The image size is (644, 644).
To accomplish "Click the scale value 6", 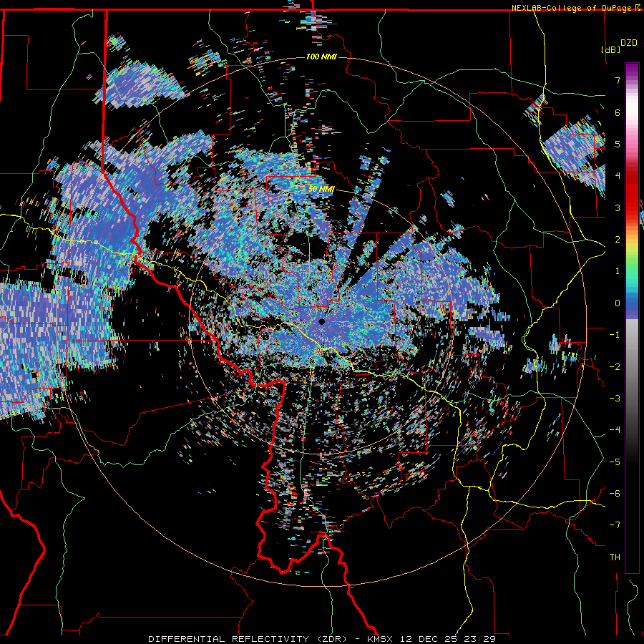I will (x=618, y=112).
